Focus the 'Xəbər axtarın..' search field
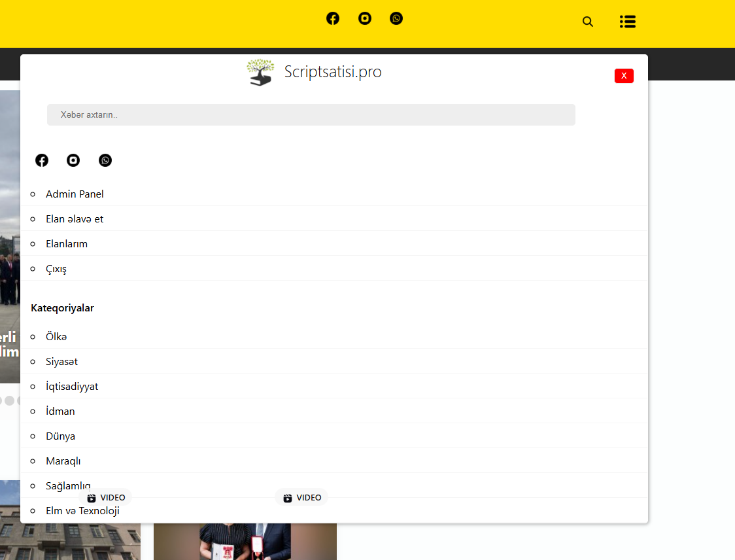735x560 pixels. [x=311, y=115]
